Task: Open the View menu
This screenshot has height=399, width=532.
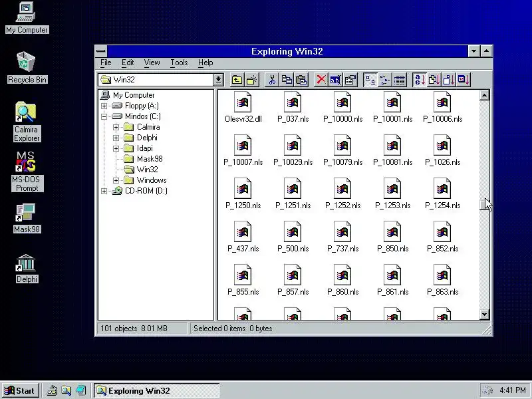Action: [x=152, y=63]
